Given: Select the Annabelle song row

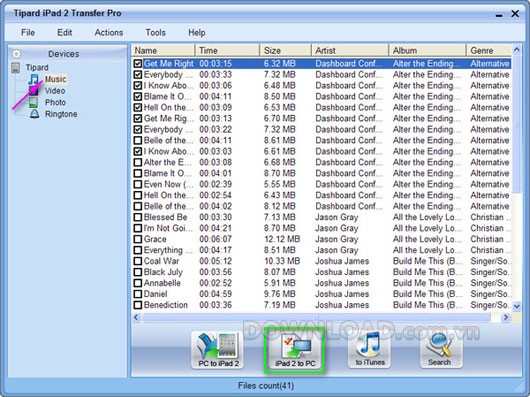Looking at the screenshot, I should (x=321, y=283).
